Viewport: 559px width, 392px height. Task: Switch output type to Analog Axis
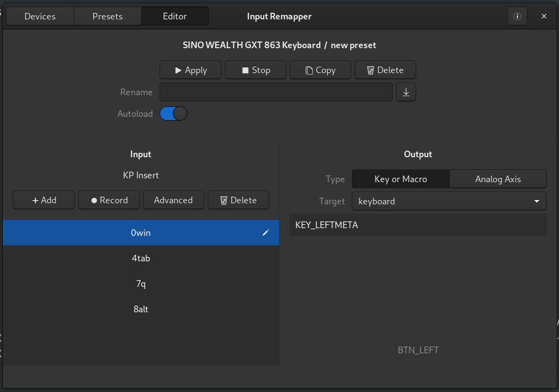click(x=498, y=179)
